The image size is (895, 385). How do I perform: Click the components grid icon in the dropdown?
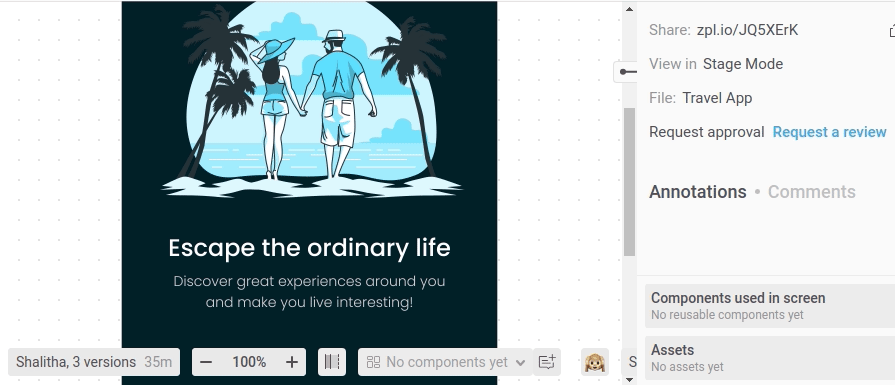373,362
